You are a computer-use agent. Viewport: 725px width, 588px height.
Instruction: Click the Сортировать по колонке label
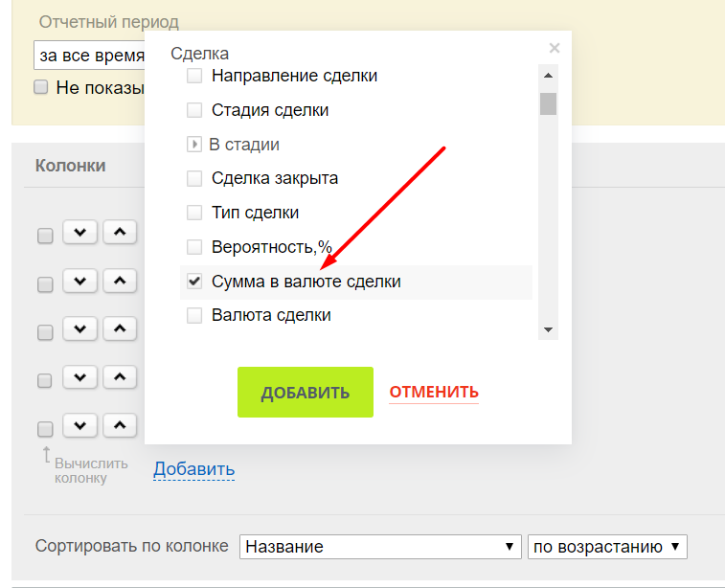tap(132, 546)
